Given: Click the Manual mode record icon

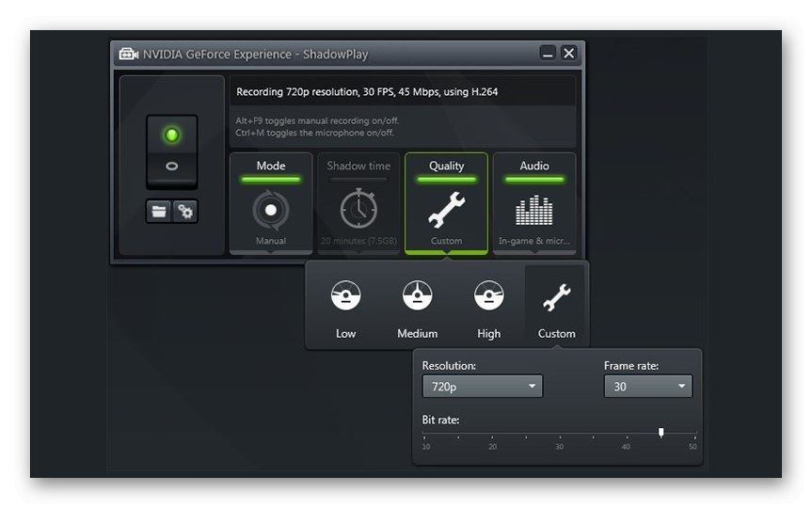Looking at the screenshot, I should [271, 210].
